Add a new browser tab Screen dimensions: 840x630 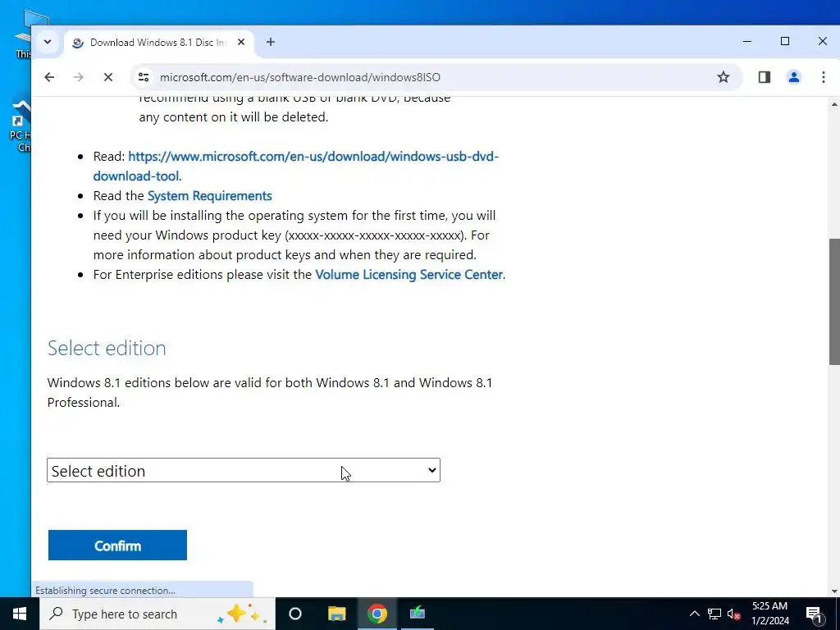point(271,42)
